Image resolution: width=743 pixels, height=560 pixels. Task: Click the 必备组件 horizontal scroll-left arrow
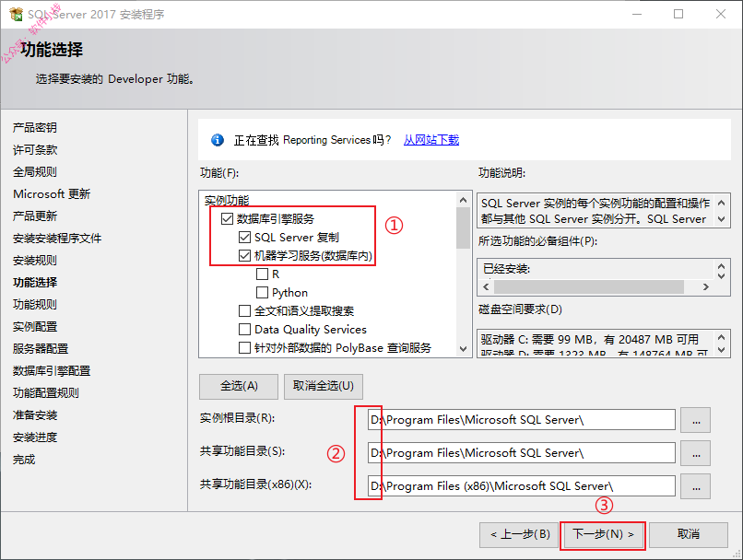pos(486,286)
